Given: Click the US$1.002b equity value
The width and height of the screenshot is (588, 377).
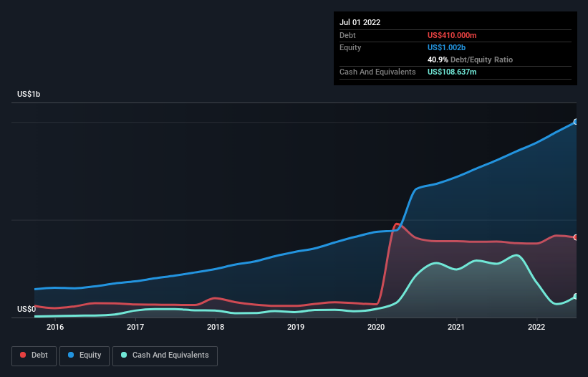Looking at the screenshot, I should tap(447, 47).
